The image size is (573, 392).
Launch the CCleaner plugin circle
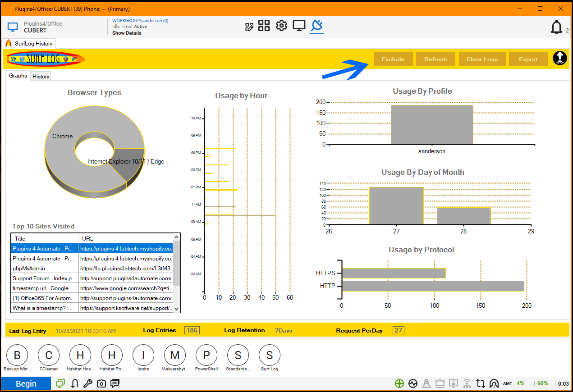pos(49,355)
